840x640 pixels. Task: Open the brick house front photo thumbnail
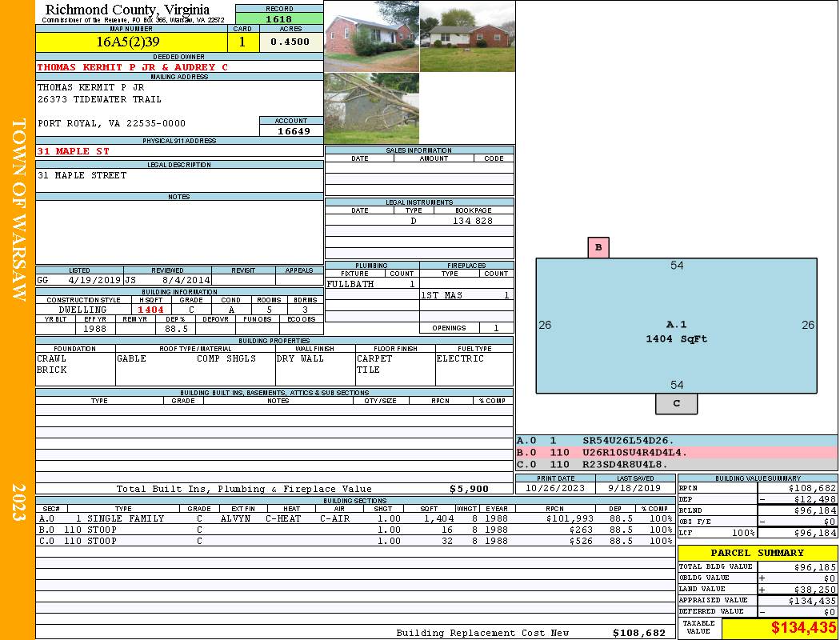point(371,37)
